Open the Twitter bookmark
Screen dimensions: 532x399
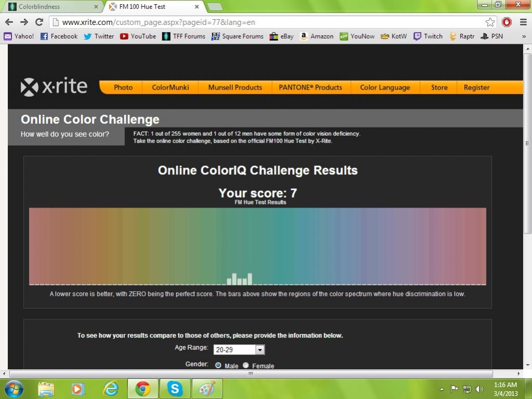tap(99, 36)
